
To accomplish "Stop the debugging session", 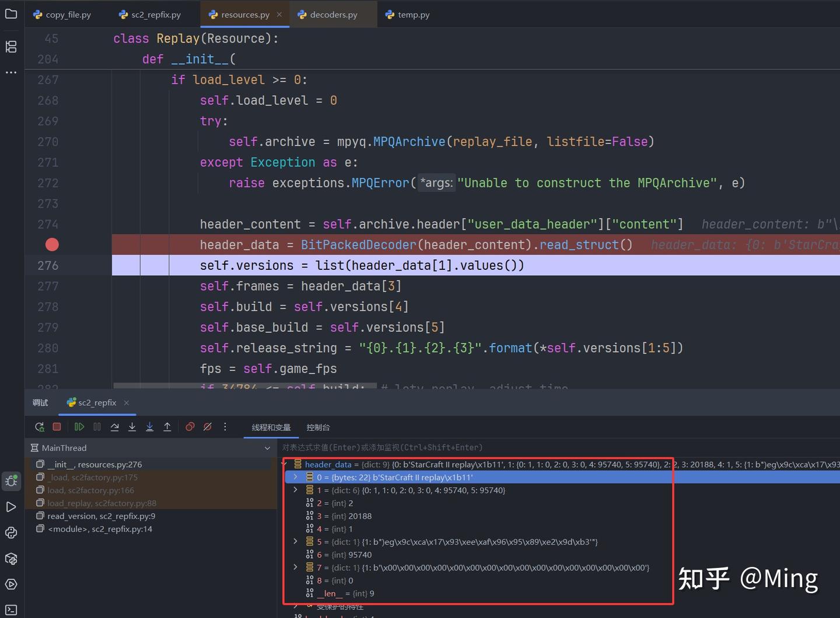I will click(x=57, y=427).
